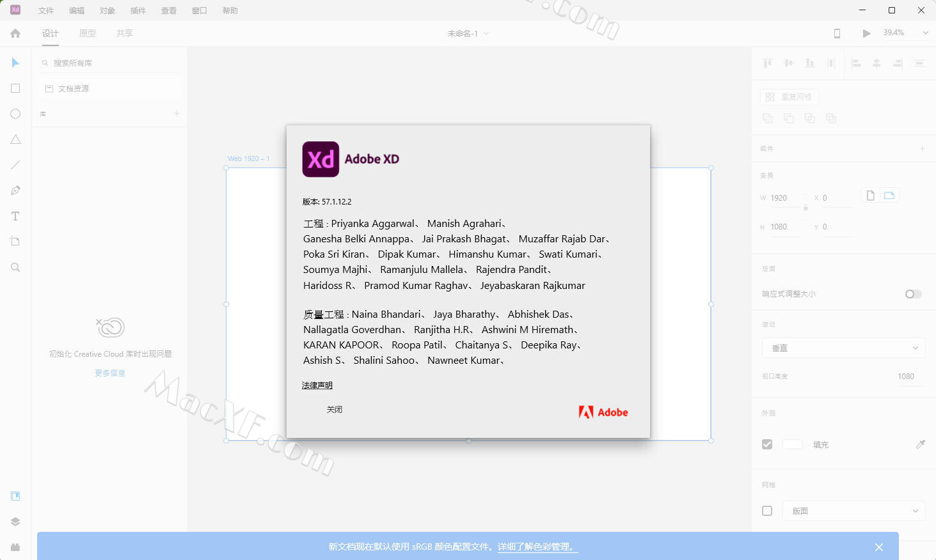The height and width of the screenshot is (560, 936).
Task: Go to Home screen icon
Action: tap(15, 33)
